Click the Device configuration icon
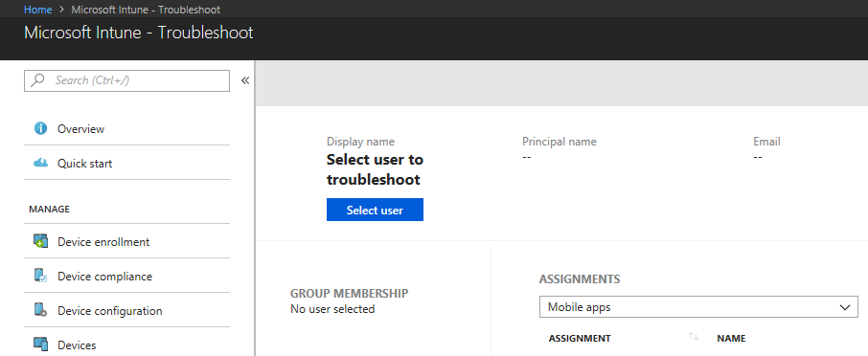The width and height of the screenshot is (868, 356). coord(40,310)
